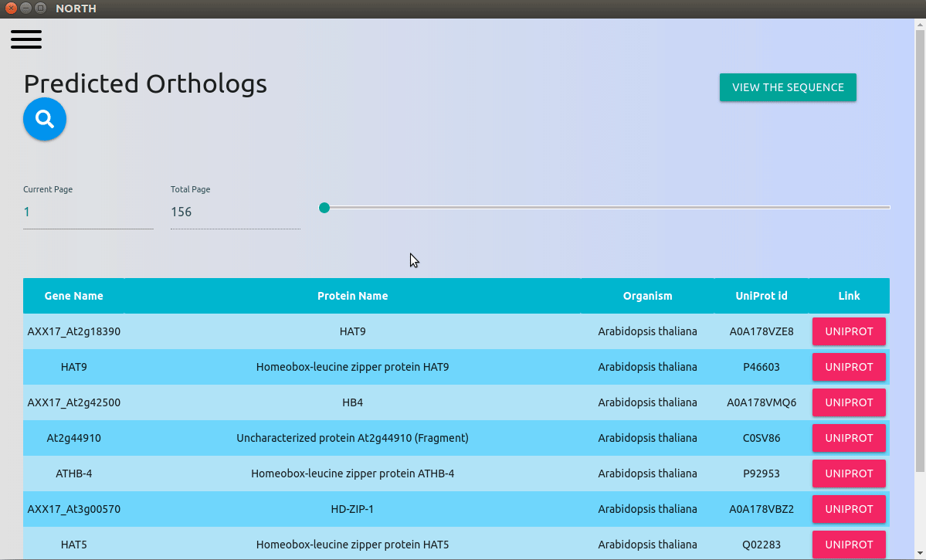Select gene name HAT5
The image size is (926, 560).
click(74, 544)
